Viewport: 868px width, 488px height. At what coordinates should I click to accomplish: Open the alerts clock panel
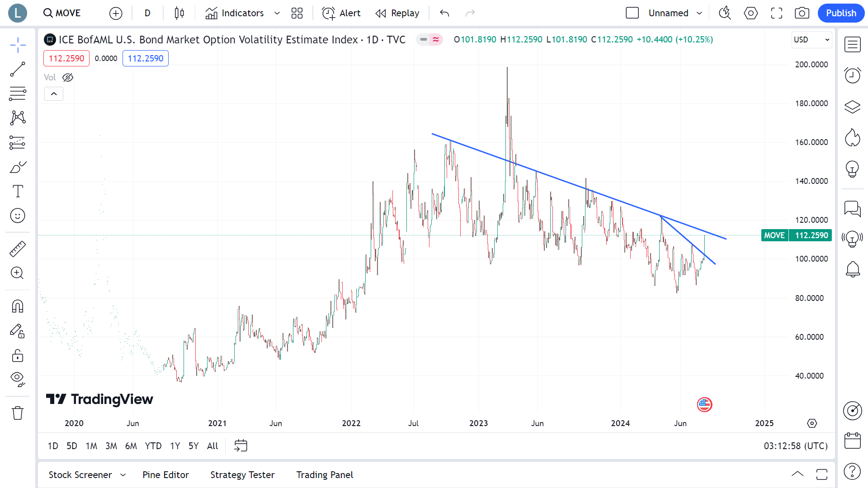tap(852, 75)
